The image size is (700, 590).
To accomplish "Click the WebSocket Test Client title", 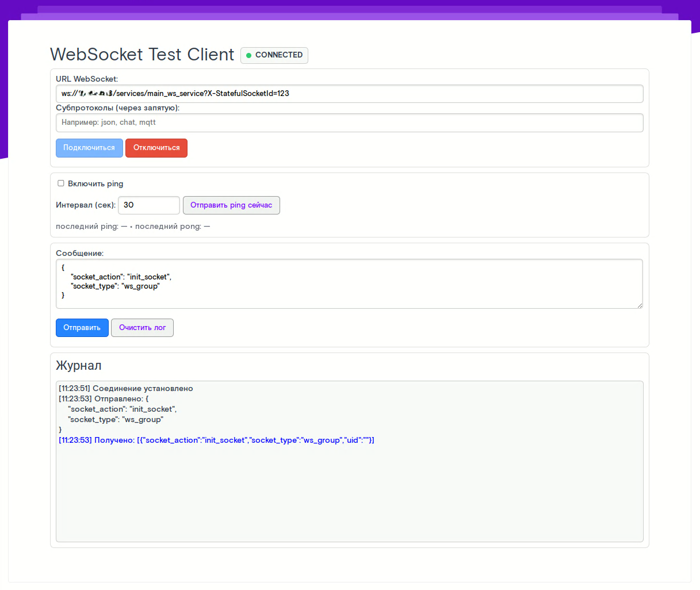I will [x=142, y=55].
